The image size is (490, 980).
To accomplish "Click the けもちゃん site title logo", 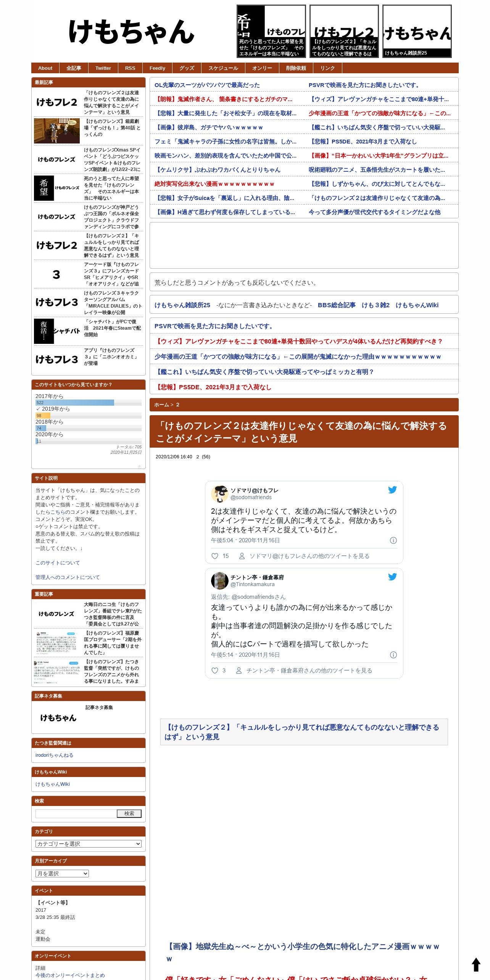I will tap(131, 31).
